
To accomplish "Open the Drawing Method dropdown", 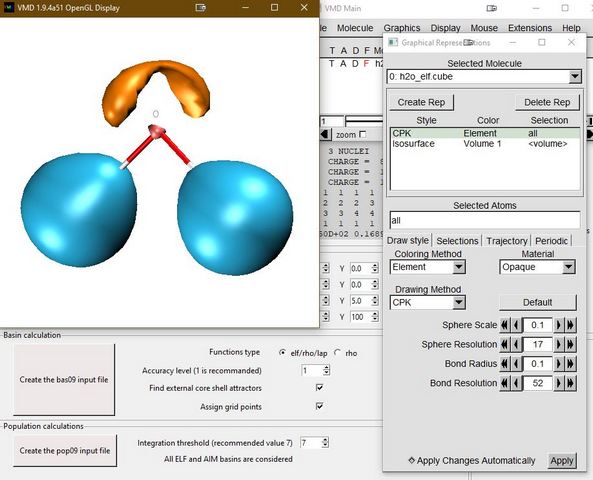I will point(459,303).
